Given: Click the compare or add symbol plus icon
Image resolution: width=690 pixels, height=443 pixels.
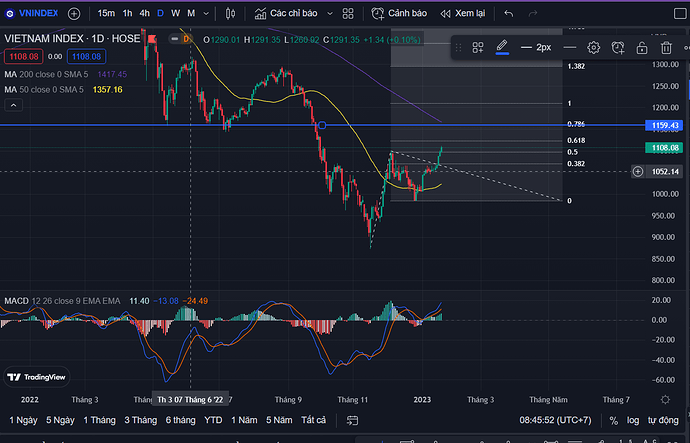Looking at the screenshot, I should click(74, 14).
